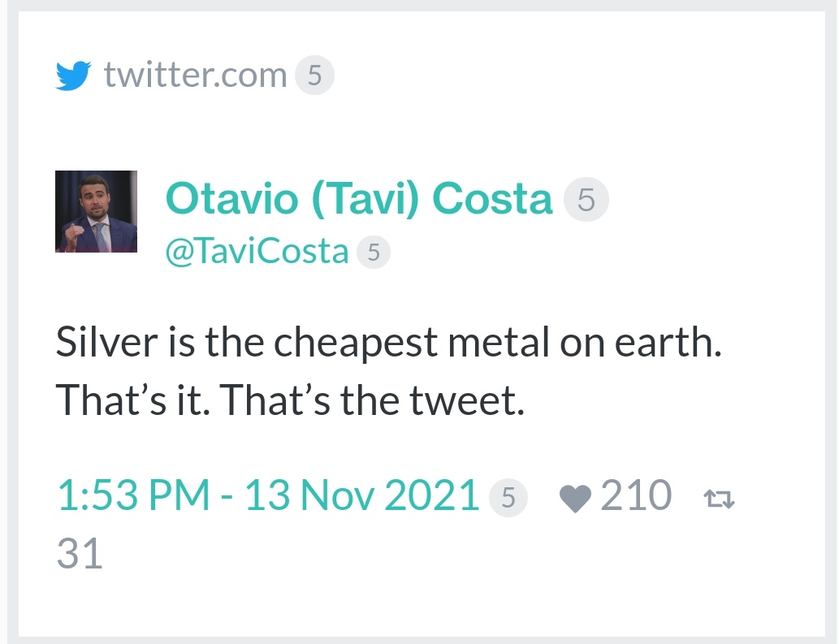Click the retweet arrows icon
Viewport: 839px width, 644px height.
(719, 499)
